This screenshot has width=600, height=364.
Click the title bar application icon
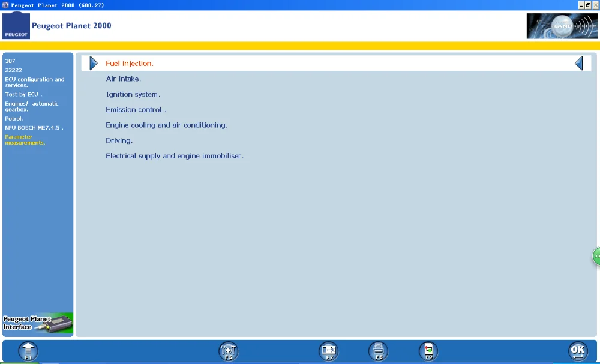pos(5,5)
